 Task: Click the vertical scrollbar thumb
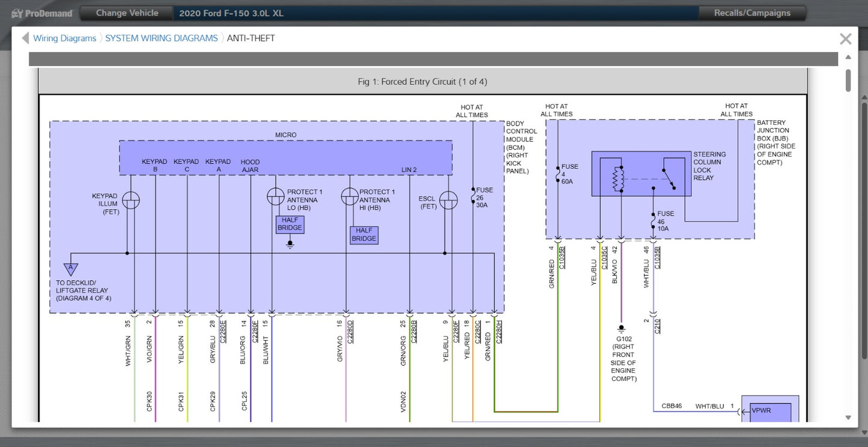(848, 81)
